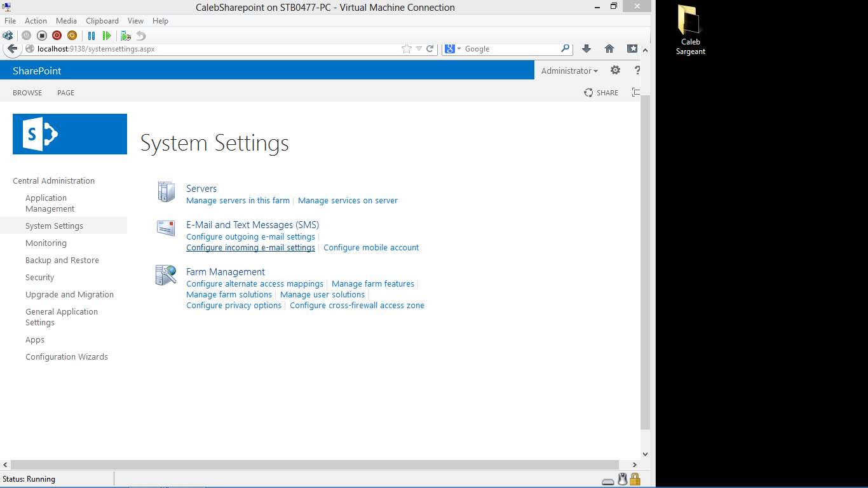Open Application Management in sidebar
The height and width of the screenshot is (488, 868).
(50, 203)
